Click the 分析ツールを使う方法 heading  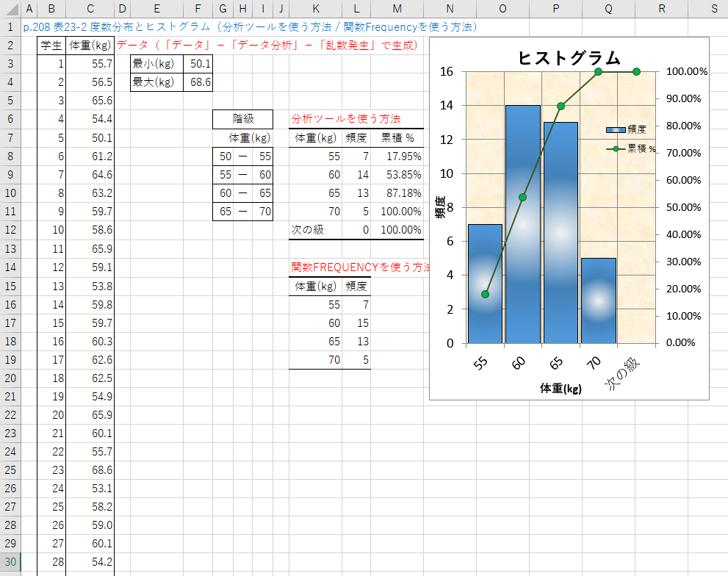click(346, 119)
